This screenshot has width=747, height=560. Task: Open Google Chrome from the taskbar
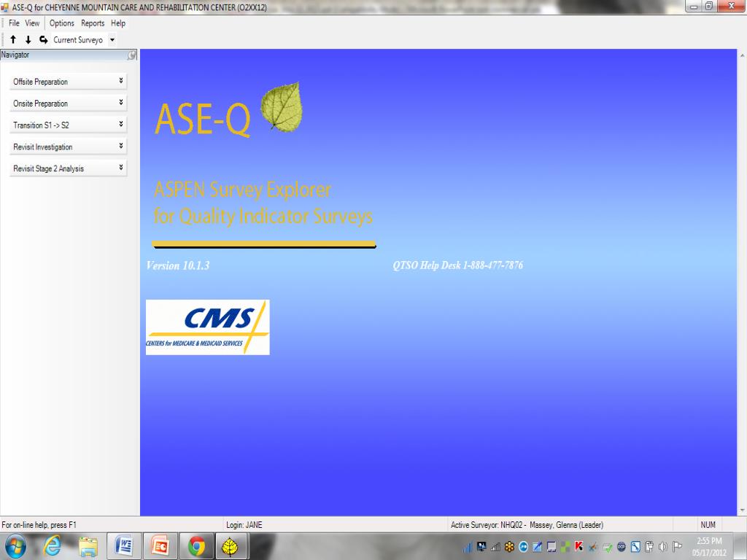(196, 546)
